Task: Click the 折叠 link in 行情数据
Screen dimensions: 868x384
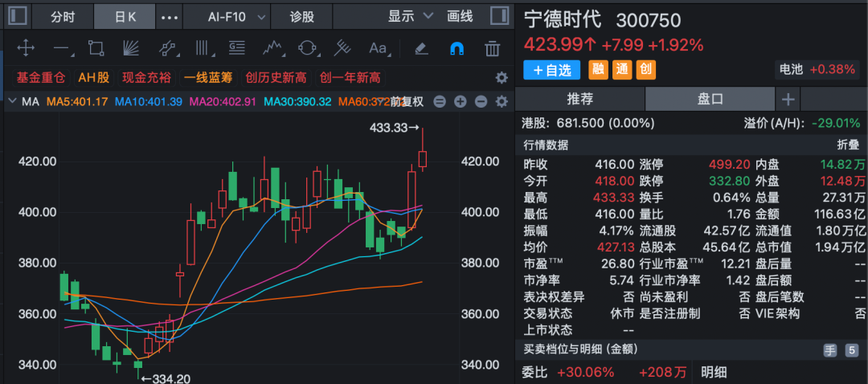Action: [x=848, y=145]
